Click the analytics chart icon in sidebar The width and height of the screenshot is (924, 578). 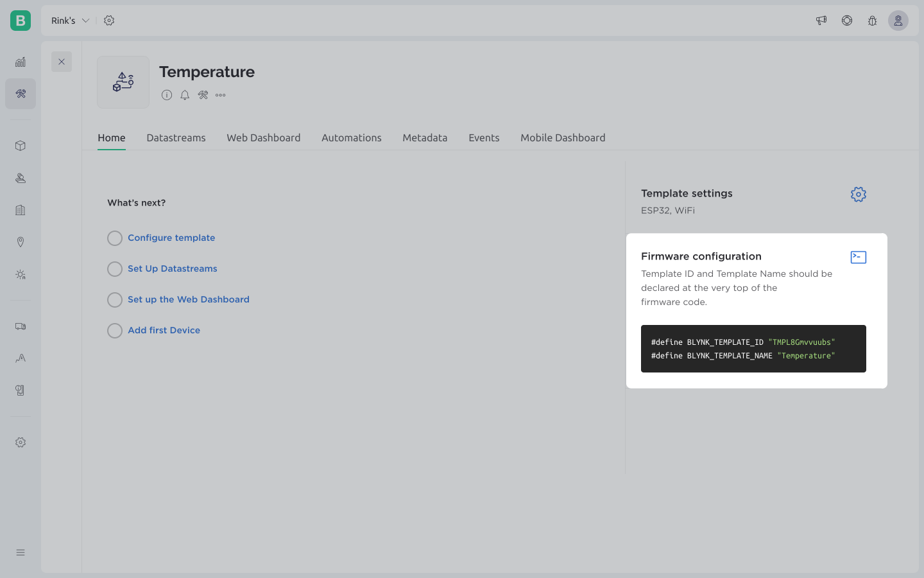tap(21, 62)
